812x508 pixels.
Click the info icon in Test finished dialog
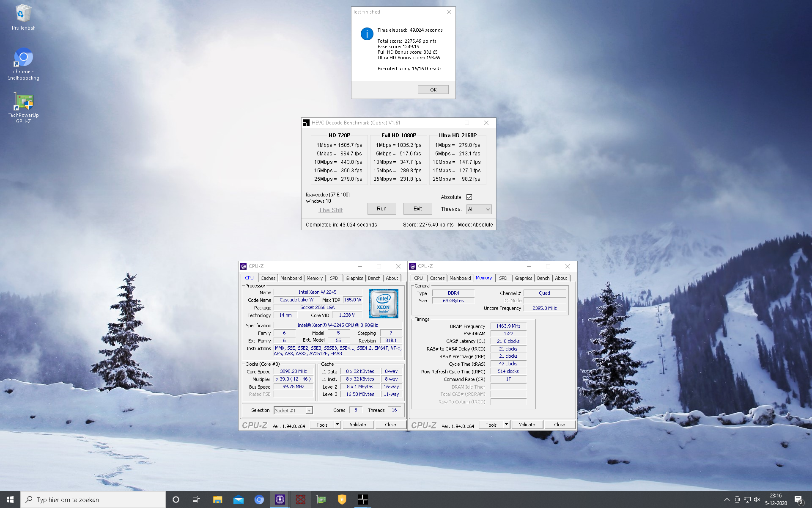(367, 33)
